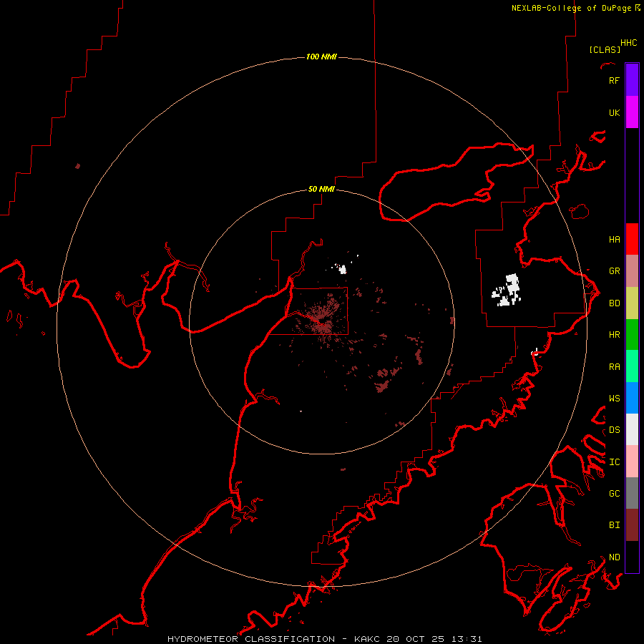This screenshot has width=644, height=644.
Task: Click the BD legend label
Action: pyautogui.click(x=614, y=303)
